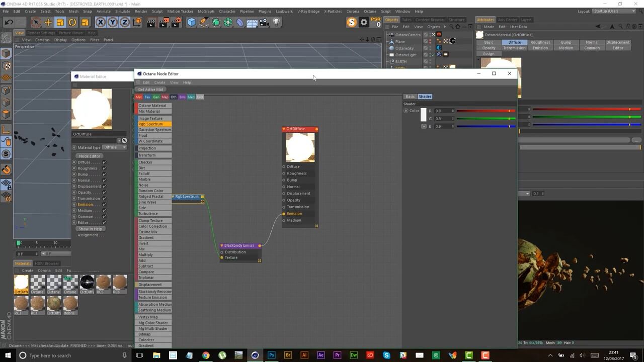Click the Undo arrow icon in toolbar
Screen dimensions: 644x362
(9, 22)
